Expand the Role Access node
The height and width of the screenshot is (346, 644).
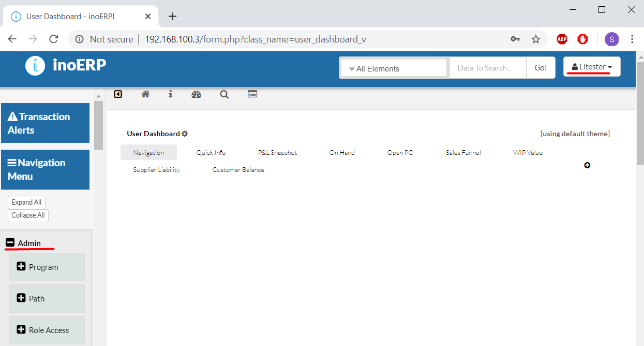point(21,329)
